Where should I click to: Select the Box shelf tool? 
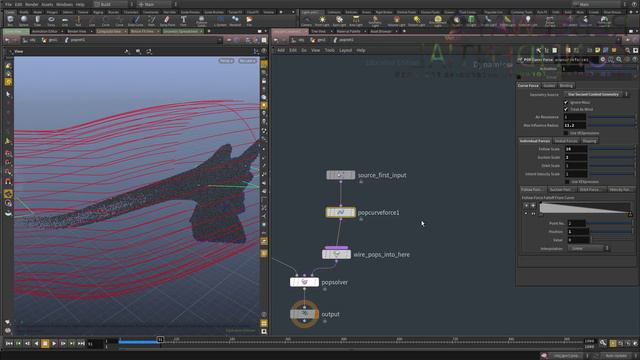[x=10, y=21]
